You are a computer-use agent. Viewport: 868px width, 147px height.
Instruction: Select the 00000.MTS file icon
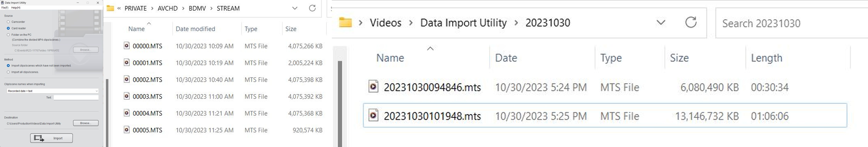(127, 46)
